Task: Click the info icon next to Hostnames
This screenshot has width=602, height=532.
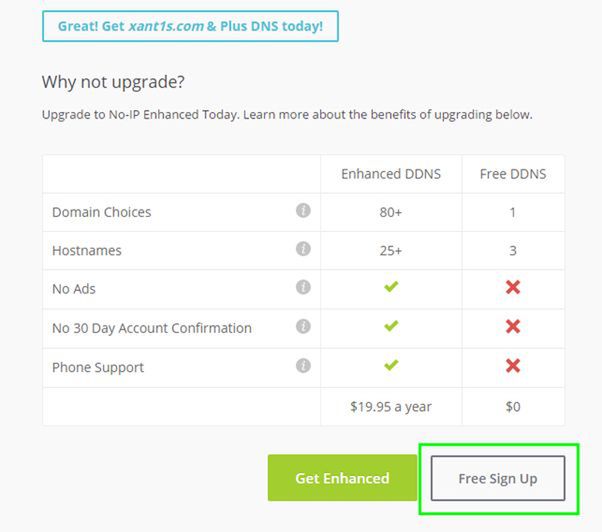Action: (x=303, y=250)
